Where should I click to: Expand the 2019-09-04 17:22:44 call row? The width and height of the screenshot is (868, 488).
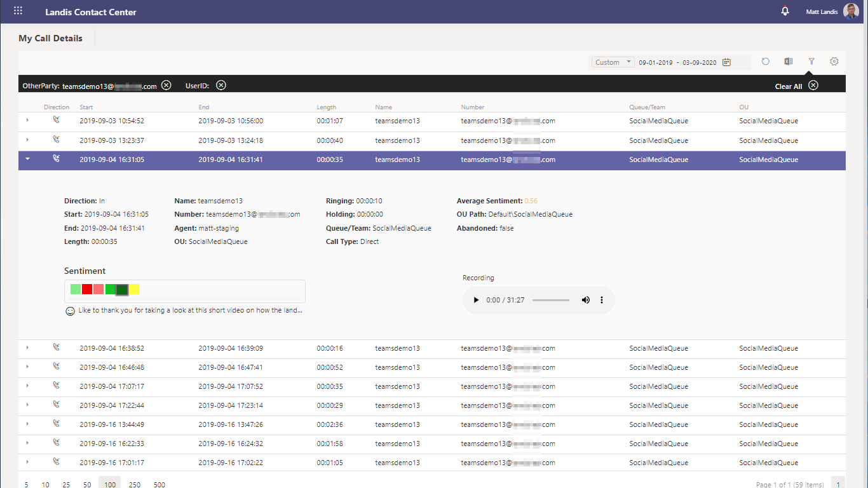(27, 405)
